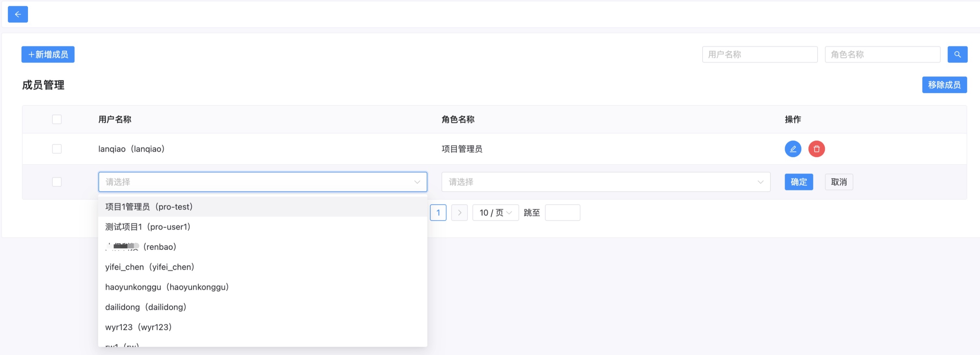980x355 pixels.
Task: Click the blue back arrow button
Action: pos(18,14)
